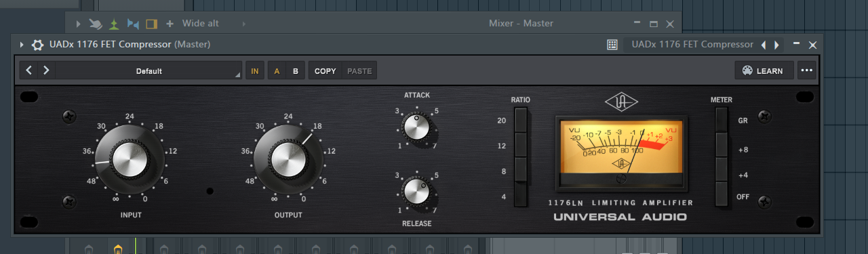
Task: Expand plugin window menu arrow beside gear
Action: tap(22, 45)
